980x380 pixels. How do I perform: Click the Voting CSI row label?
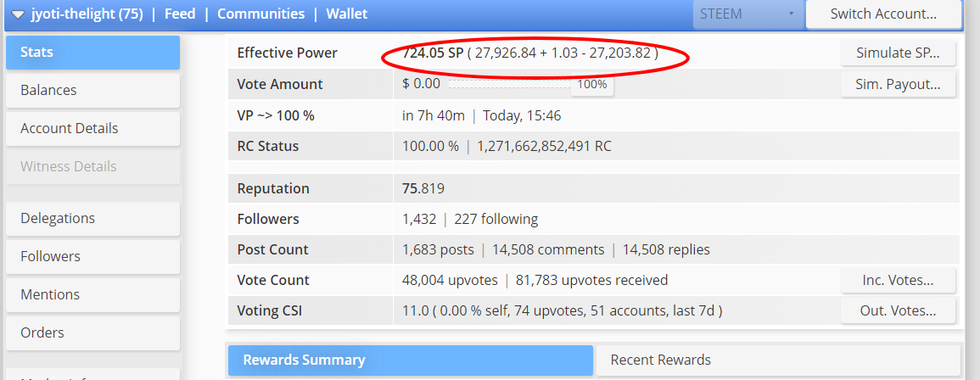point(269,310)
